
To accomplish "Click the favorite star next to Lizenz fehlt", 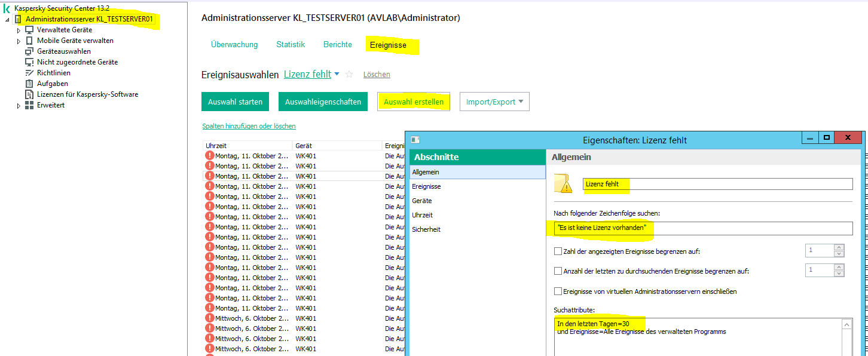I will (350, 75).
